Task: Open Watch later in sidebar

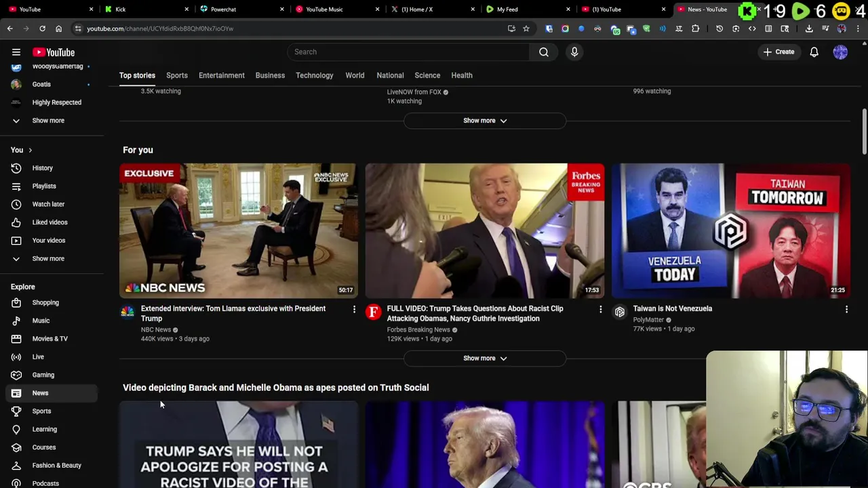Action: (52, 204)
